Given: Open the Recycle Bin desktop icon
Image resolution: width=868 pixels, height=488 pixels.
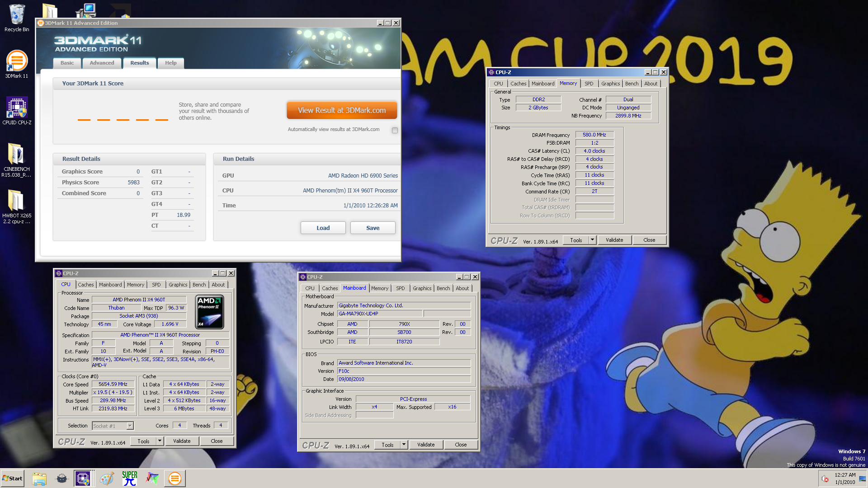Looking at the screenshot, I should click(x=17, y=18).
